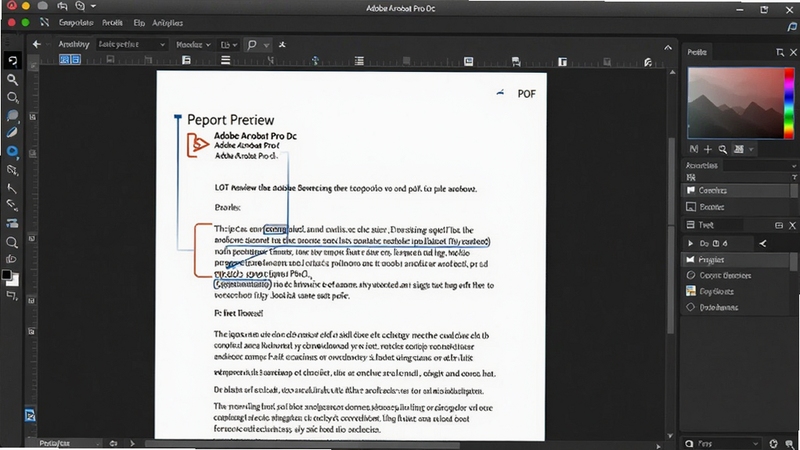
Task: Click the swap arrows tool below color swatches
Action: [12, 295]
